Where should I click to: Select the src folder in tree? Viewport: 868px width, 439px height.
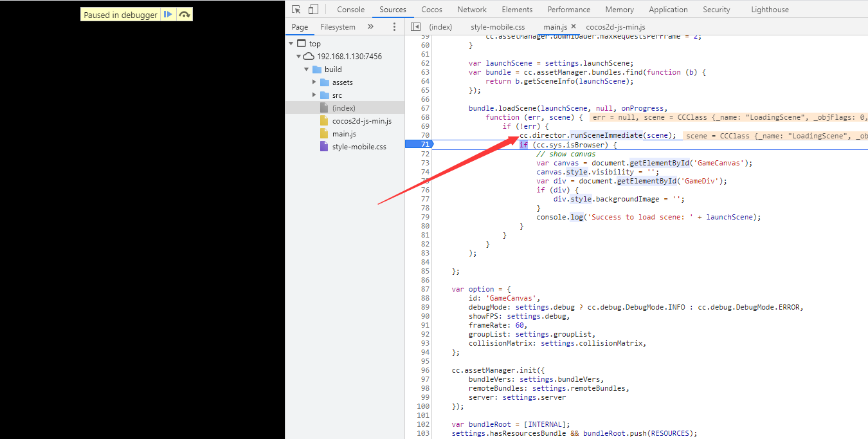coord(337,95)
